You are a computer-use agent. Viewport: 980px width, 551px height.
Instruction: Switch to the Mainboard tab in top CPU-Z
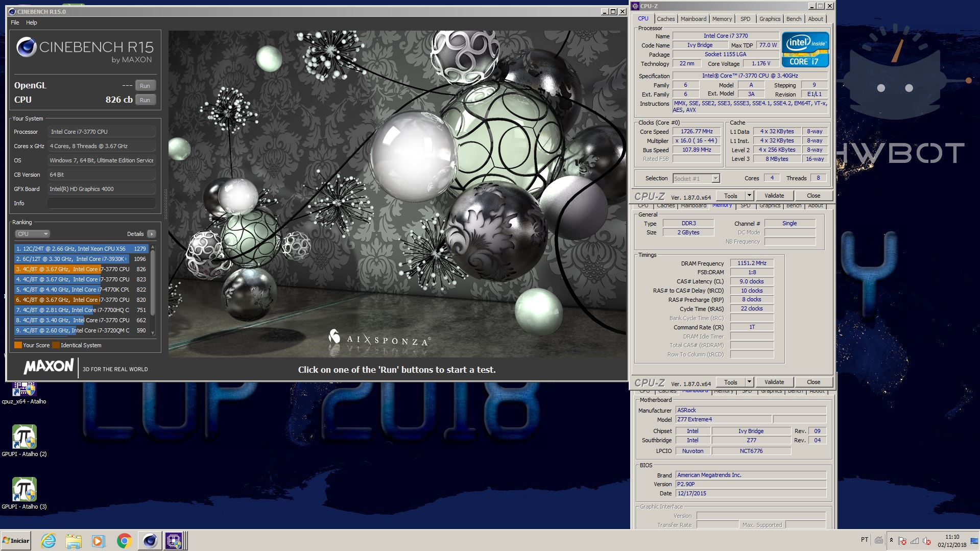pos(694,19)
